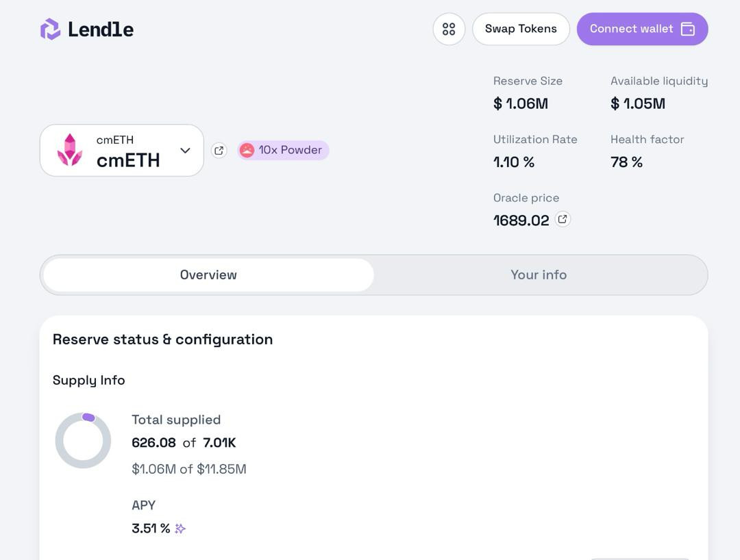Screen dimensions: 740x560
Task: Open the Oracle price external link icon
Action: 563,220
